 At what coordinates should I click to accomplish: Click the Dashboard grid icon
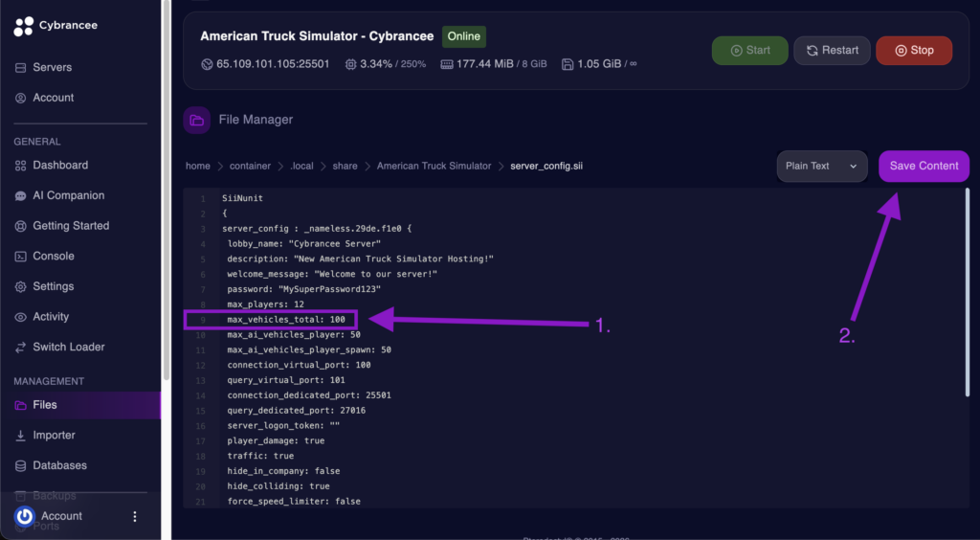point(21,166)
